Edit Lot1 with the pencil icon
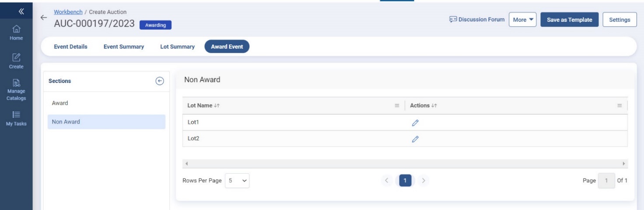The height and width of the screenshot is (210, 644). (x=415, y=123)
